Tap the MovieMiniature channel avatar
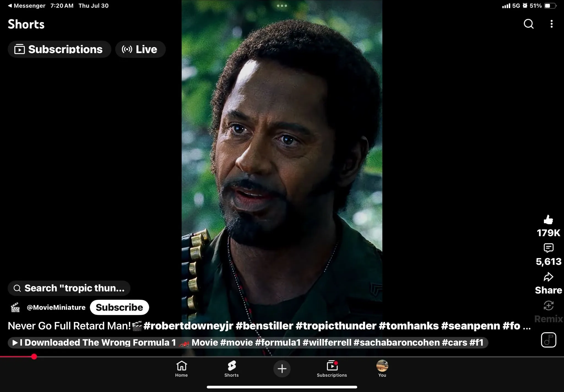The width and height of the screenshot is (564, 392). tap(15, 307)
